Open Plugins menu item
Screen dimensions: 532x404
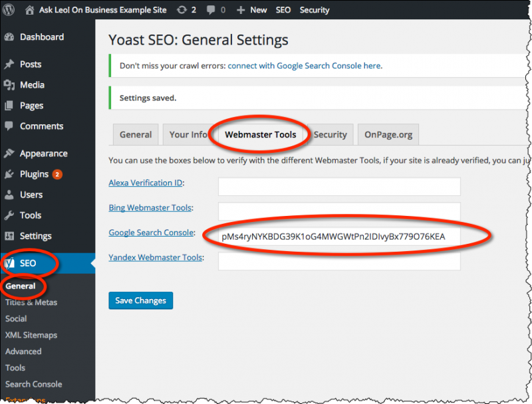click(x=35, y=174)
